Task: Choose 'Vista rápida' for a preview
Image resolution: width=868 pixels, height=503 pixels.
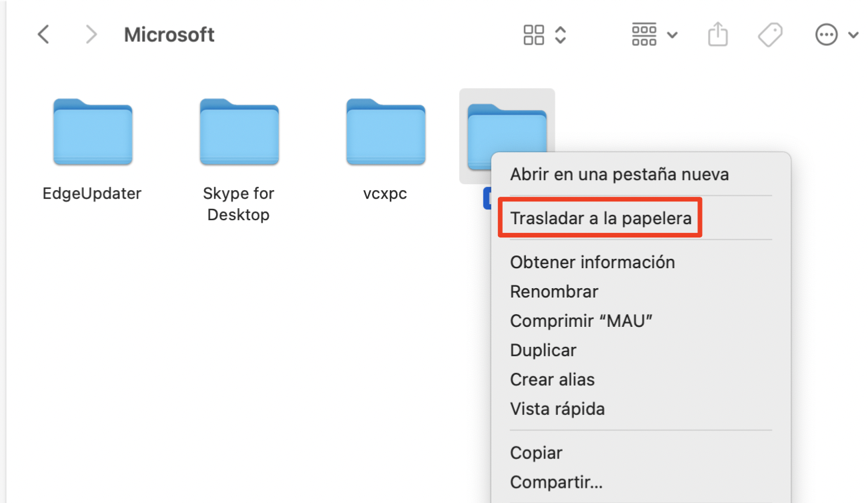Action: [557, 408]
